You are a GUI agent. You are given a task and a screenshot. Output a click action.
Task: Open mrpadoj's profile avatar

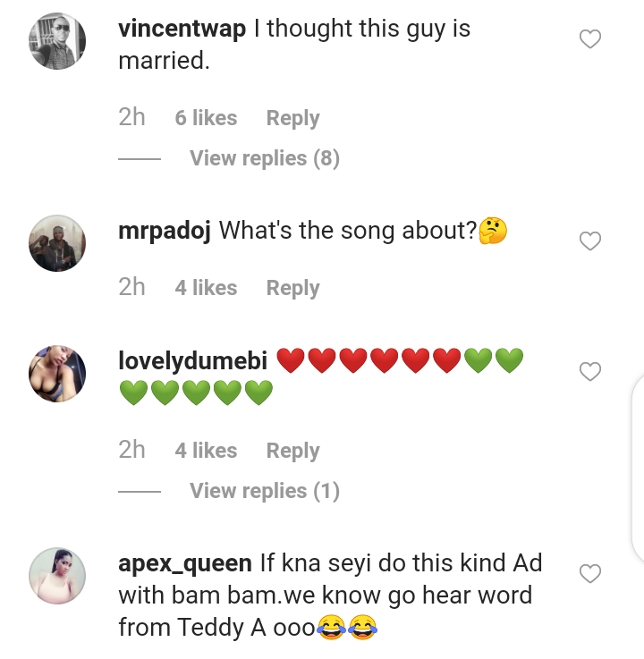click(57, 243)
